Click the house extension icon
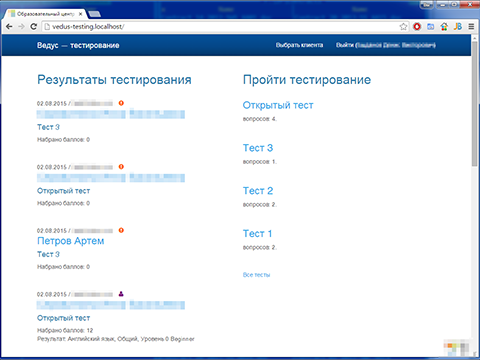480x360 pixels. [444, 27]
